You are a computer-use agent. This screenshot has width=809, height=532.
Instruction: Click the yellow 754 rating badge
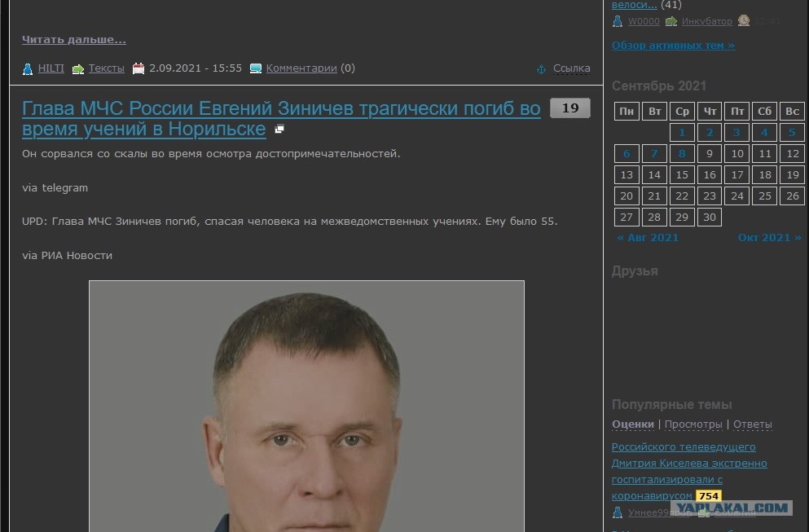tap(709, 496)
